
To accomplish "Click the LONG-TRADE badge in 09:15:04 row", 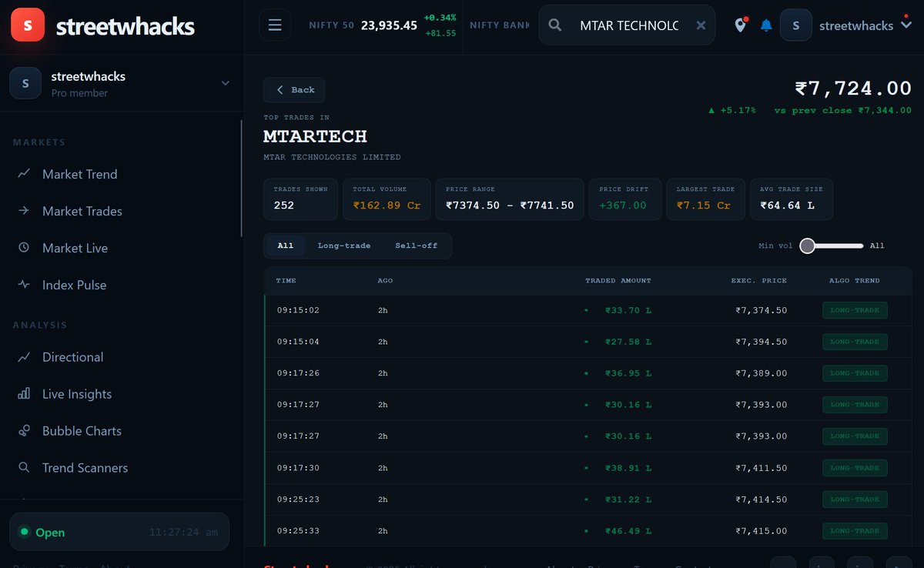I will pos(855,342).
